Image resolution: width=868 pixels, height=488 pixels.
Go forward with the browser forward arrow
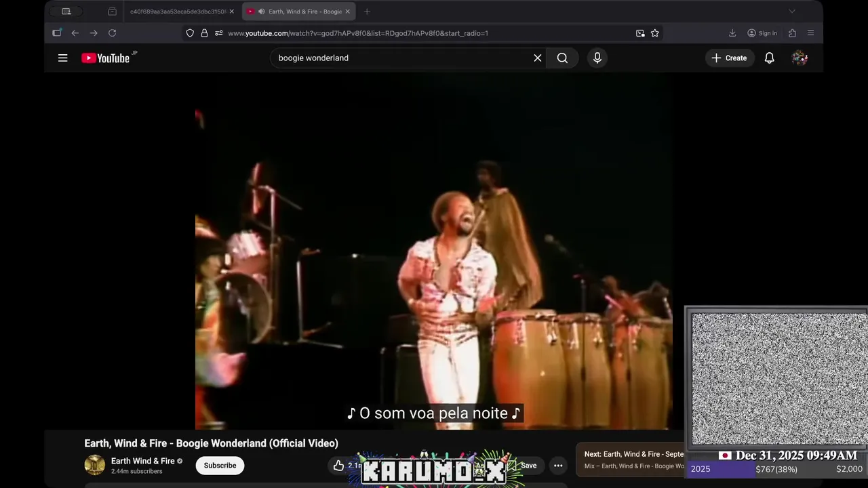[94, 33]
